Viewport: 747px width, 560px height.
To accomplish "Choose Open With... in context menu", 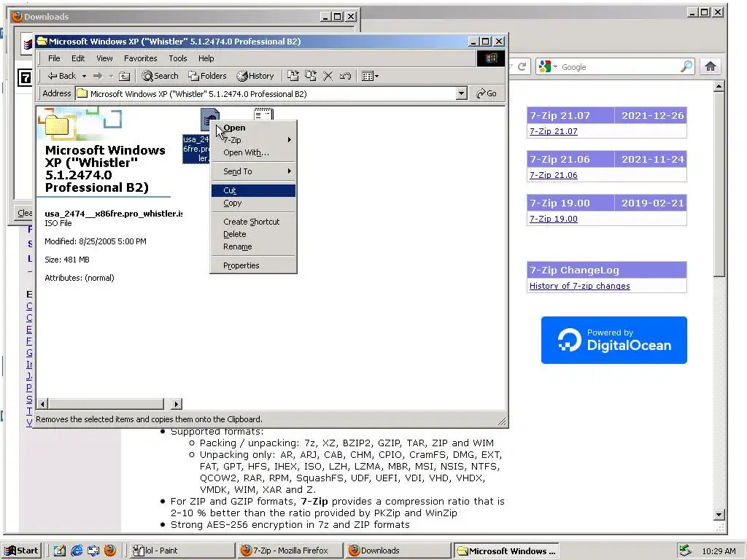I will coord(253,152).
